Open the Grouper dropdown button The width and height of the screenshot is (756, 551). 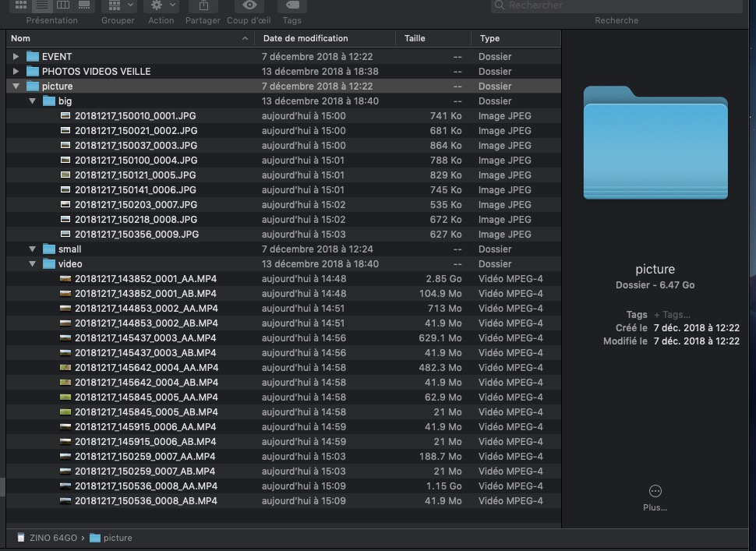pyautogui.click(x=120, y=5)
